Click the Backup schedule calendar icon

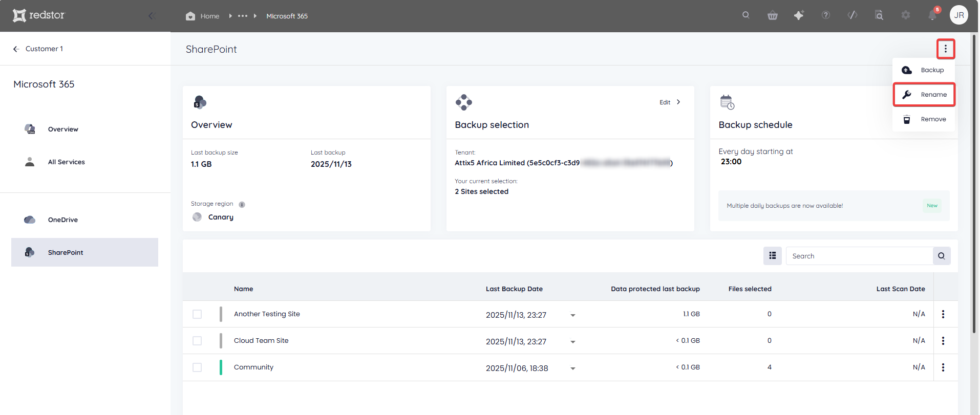tap(727, 102)
